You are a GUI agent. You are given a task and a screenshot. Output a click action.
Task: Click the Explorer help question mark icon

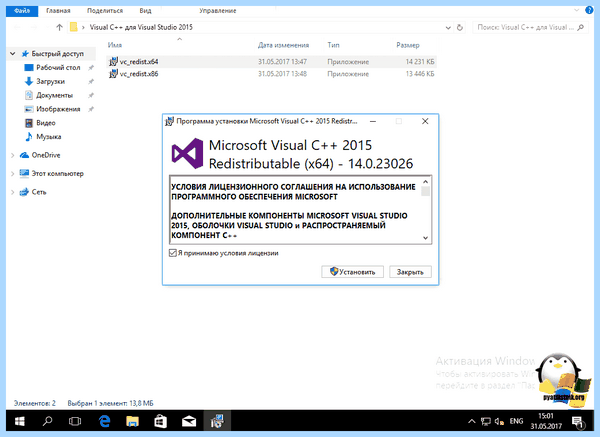coord(589,10)
